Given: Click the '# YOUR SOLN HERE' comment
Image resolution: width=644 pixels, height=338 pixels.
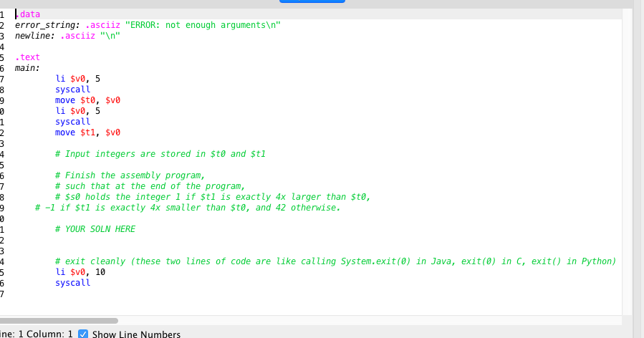Looking at the screenshot, I should [95, 229].
